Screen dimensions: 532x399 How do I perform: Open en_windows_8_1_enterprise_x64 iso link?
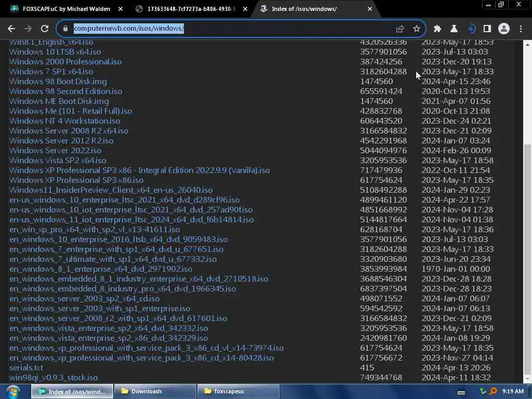pos(101,269)
